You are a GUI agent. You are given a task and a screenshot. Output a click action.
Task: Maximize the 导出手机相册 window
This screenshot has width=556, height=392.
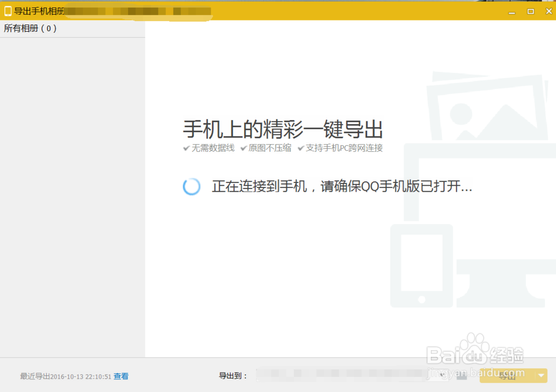(530, 11)
